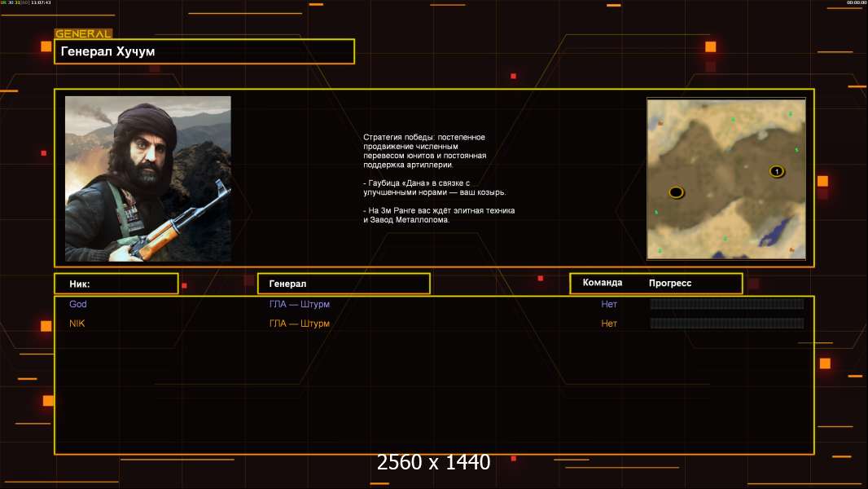Click the Прогресс column header
The height and width of the screenshot is (489, 868).
pos(670,284)
